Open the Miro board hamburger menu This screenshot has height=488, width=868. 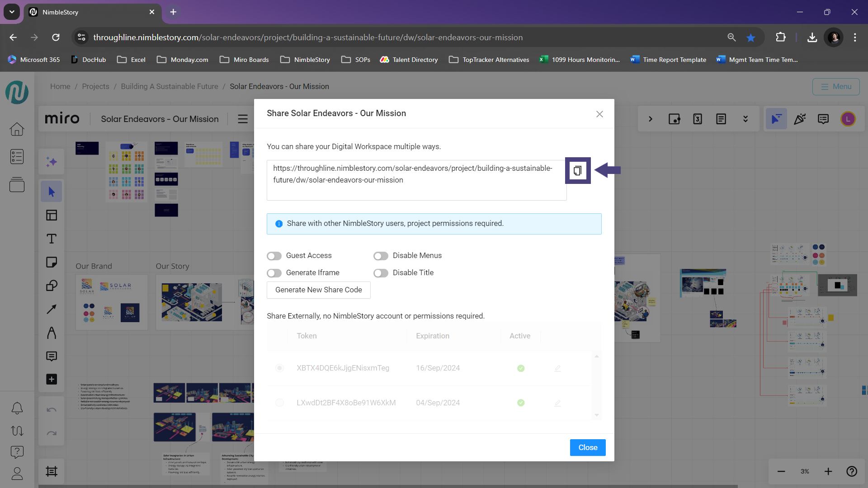click(243, 119)
